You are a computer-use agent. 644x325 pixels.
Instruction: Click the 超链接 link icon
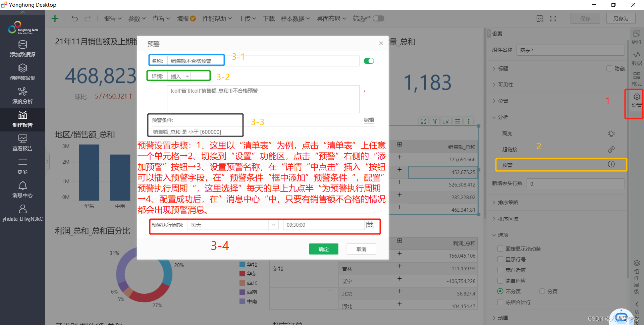(x=611, y=149)
